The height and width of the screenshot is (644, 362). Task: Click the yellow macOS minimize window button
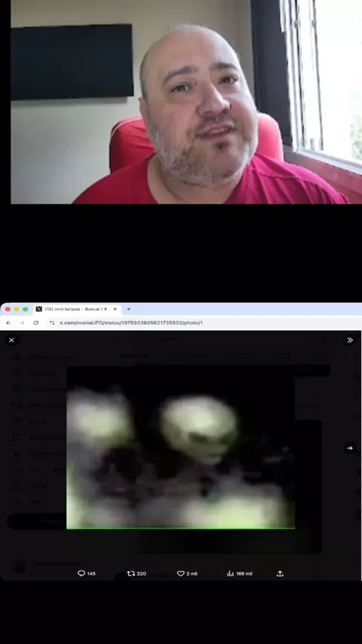pos(17,309)
